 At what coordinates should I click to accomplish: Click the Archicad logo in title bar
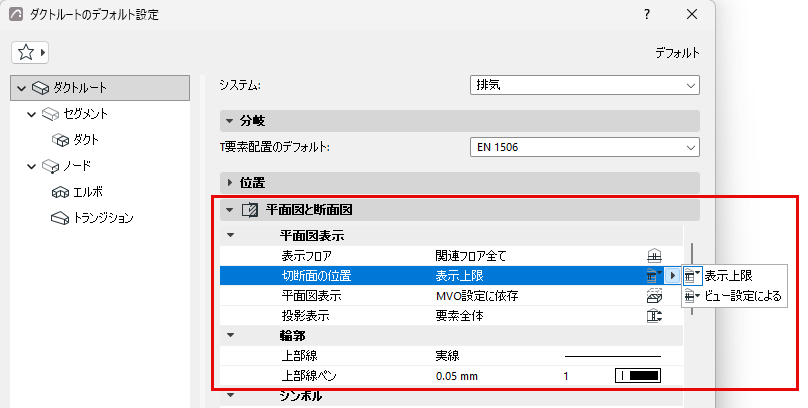[x=16, y=14]
